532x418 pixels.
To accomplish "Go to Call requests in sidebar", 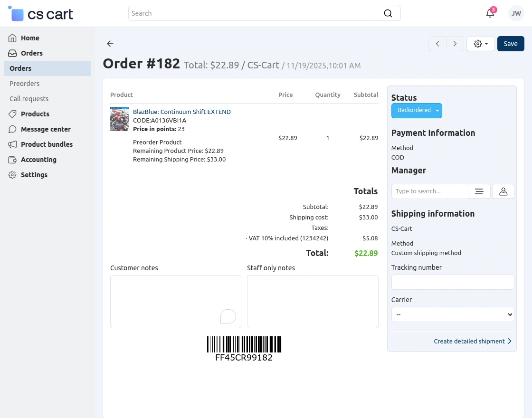I will pyautogui.click(x=28, y=99).
